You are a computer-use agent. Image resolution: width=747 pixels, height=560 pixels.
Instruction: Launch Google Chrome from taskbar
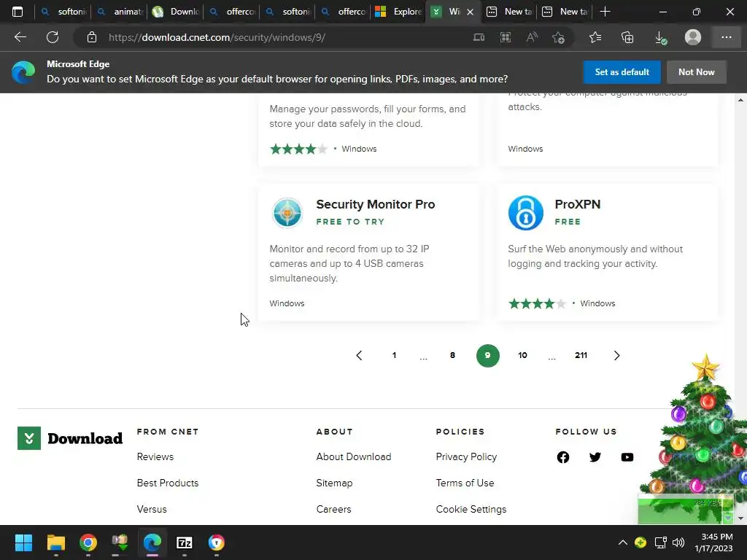88,542
